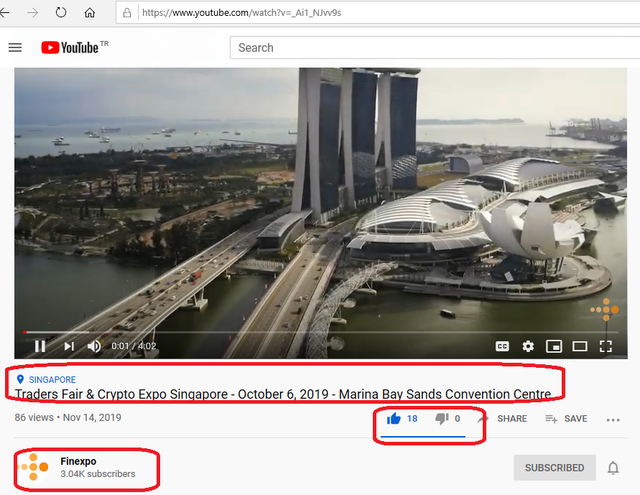Screen dimensions: 640x495
Task: Click the notification bell icon
Action: 613,468
